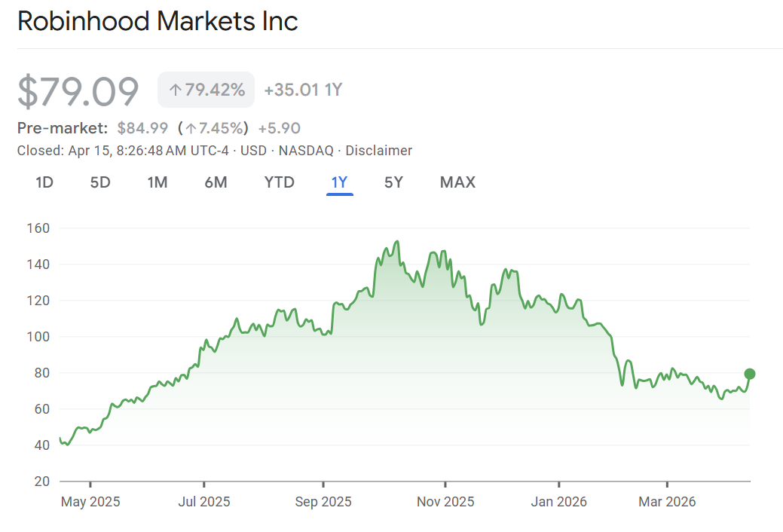The height and width of the screenshot is (532, 783).
Task: Select the 5D time range
Action: click(x=100, y=182)
